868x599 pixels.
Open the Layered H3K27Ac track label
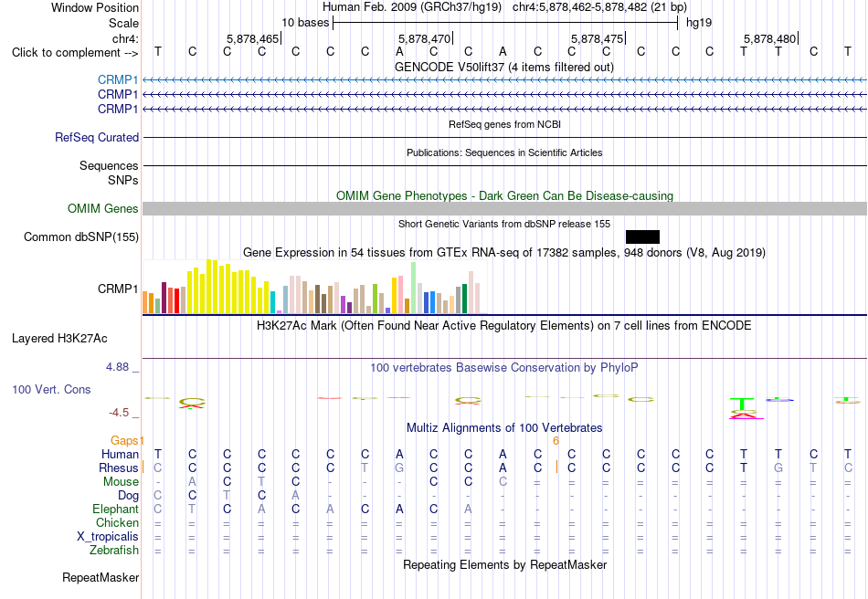coord(59,339)
